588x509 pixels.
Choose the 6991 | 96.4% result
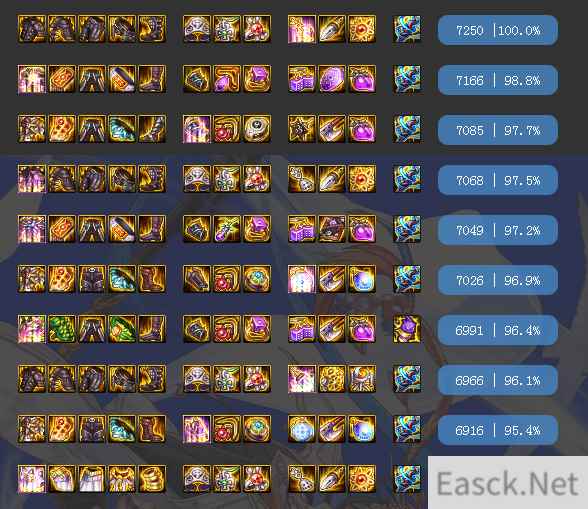498,330
